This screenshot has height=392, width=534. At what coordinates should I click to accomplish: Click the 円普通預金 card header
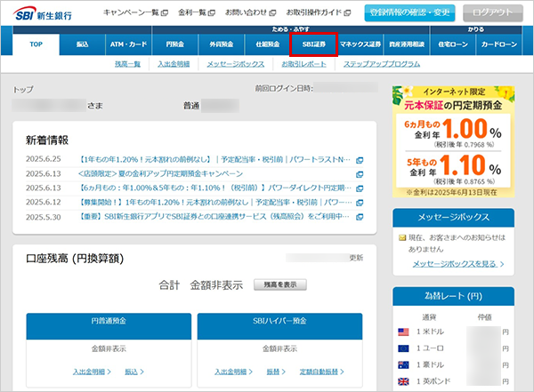(x=109, y=326)
